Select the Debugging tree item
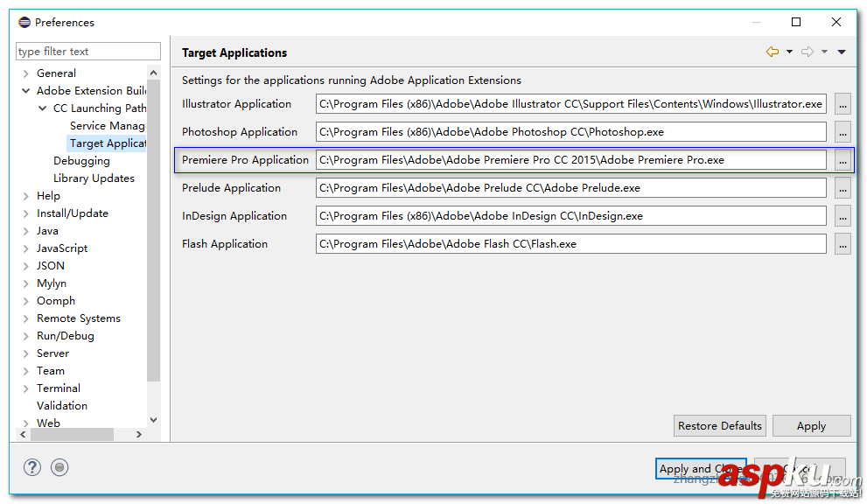Screen dimensions: 867x504 pyautogui.click(x=81, y=161)
